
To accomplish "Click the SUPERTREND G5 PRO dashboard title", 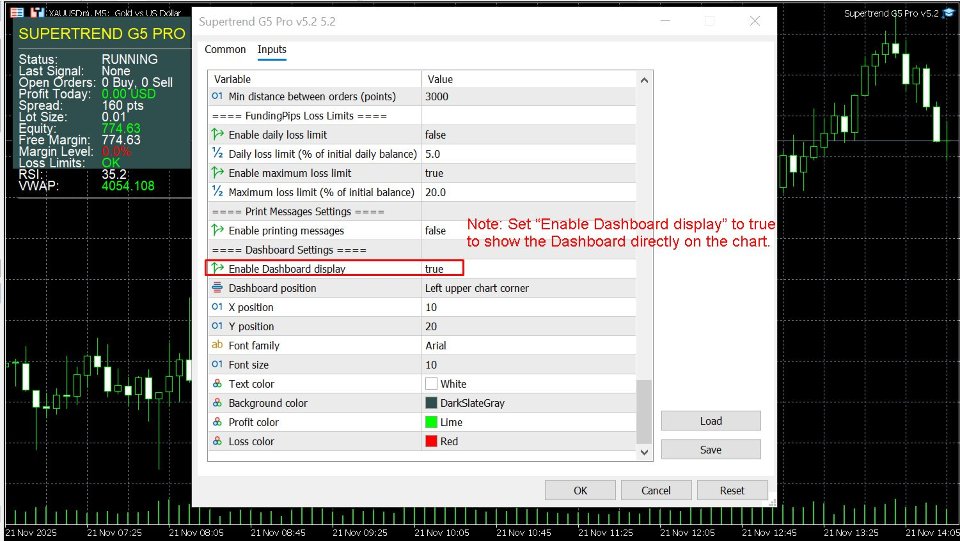I will coord(102,34).
